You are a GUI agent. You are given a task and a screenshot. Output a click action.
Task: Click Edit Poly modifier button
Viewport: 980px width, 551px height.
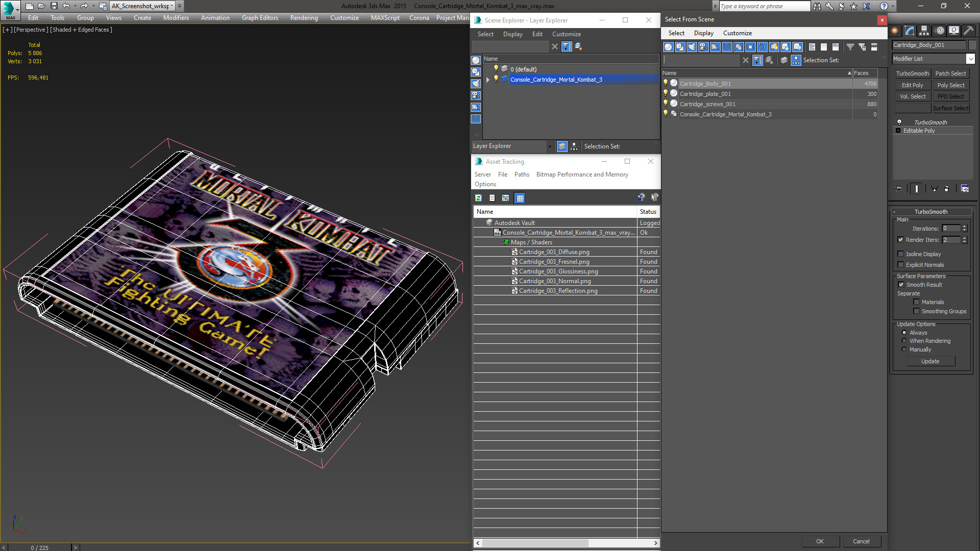[x=912, y=85]
